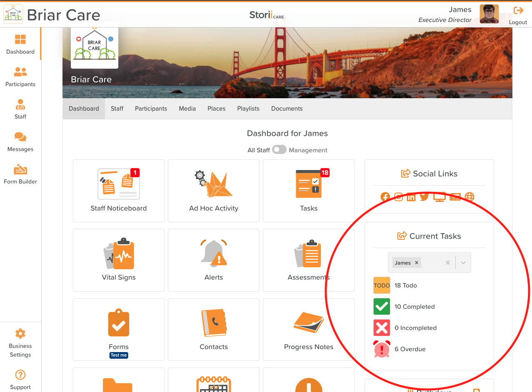Screen dimensions: 532x392
Task: Switch to the Dashboard tab
Action: (x=84, y=109)
